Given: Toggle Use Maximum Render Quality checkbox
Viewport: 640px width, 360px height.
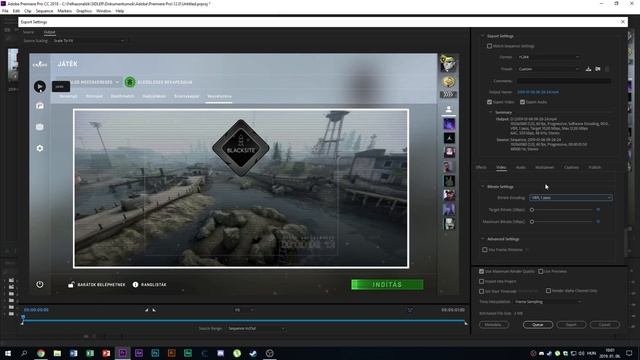Looking at the screenshot, I should 481,271.
